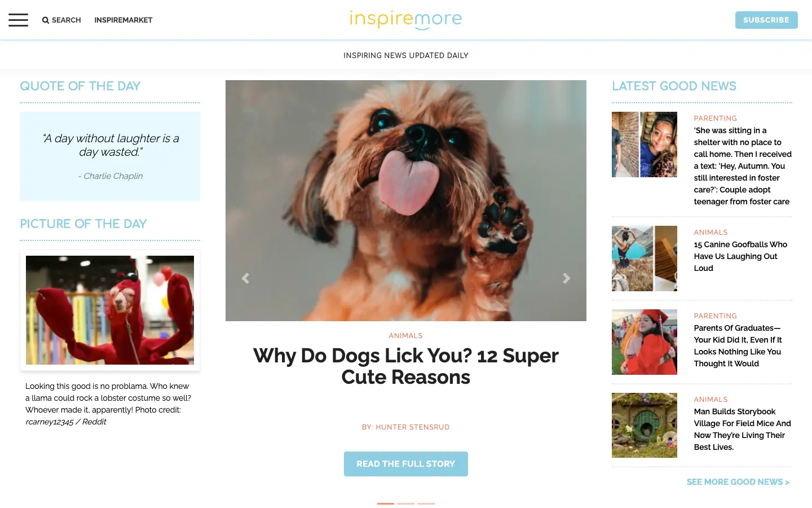This screenshot has width=812, height=508.
Task: Select the second carousel indicator dash
Action: [x=406, y=503]
